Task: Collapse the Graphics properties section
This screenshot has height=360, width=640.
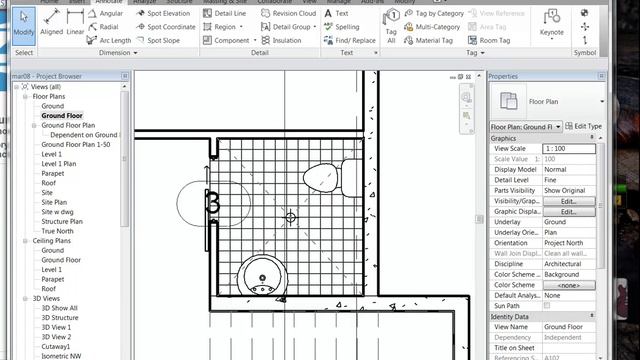Action: [x=592, y=138]
